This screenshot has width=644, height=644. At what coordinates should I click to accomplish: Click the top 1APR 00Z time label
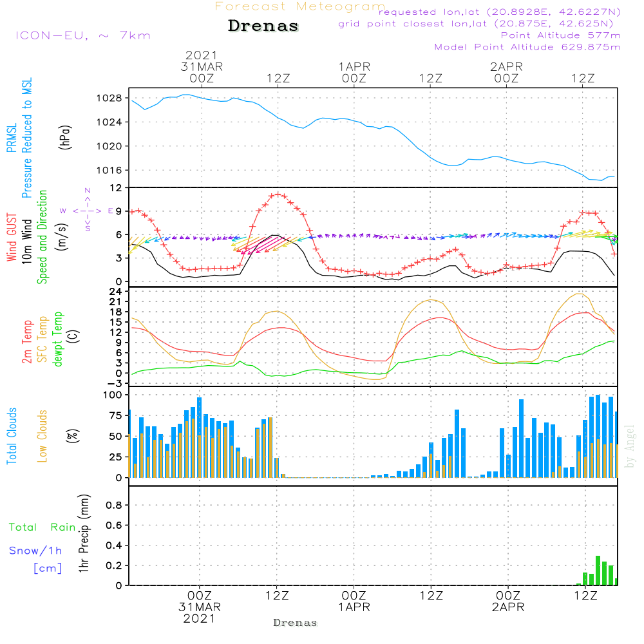(354, 72)
